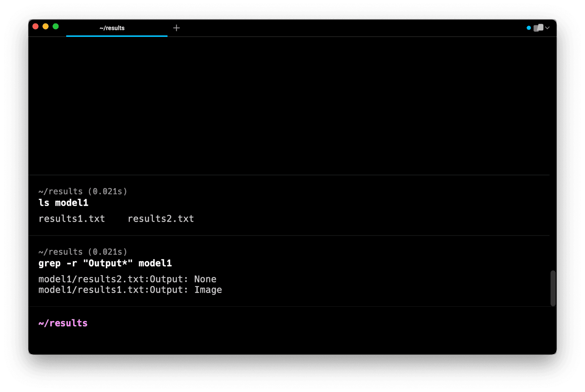Click results2.txt in the ls output

(161, 218)
